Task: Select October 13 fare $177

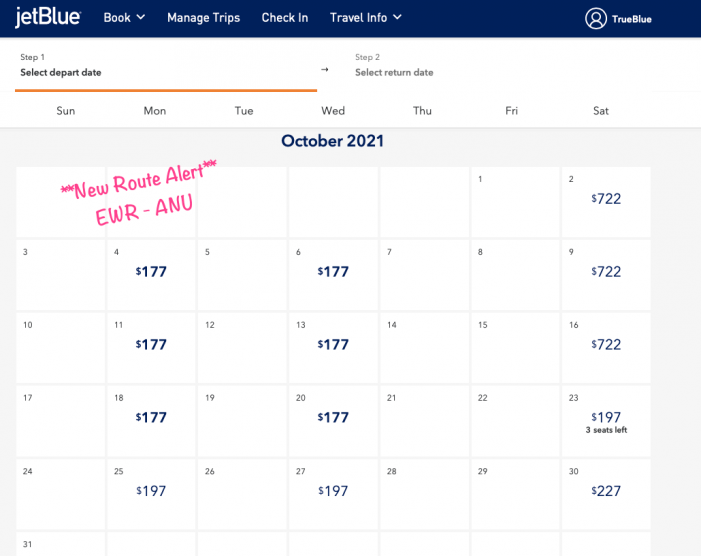Action: coord(333,345)
